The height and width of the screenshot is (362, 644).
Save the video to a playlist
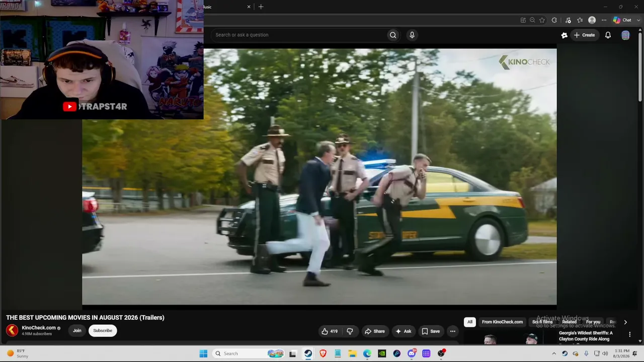tap(431, 331)
